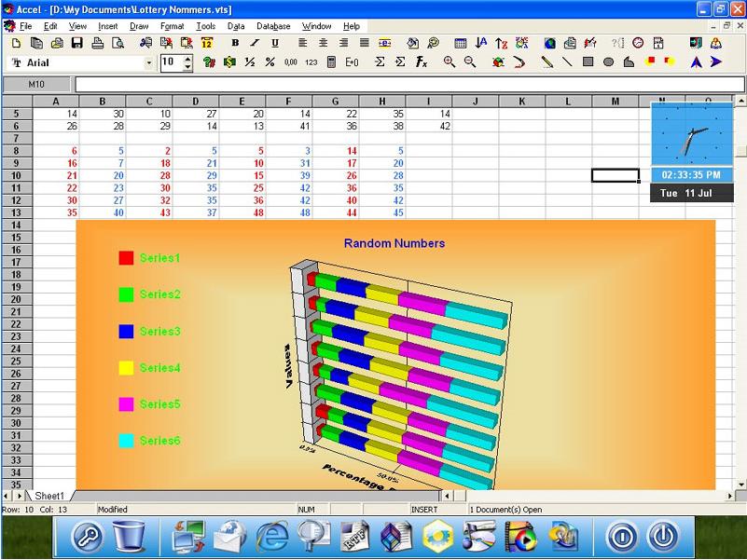This screenshot has width=747, height=560.
Task: Apply 0,00 decimal number format
Action: pyautogui.click(x=291, y=61)
